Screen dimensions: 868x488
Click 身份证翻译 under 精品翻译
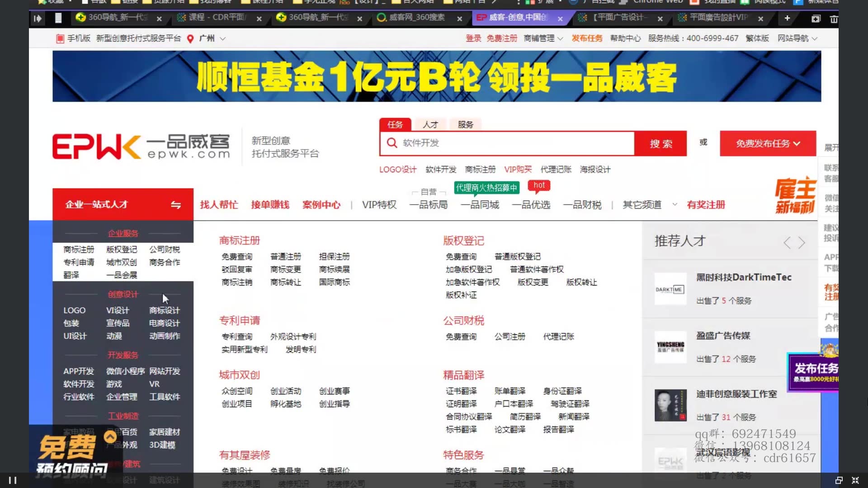point(562,391)
